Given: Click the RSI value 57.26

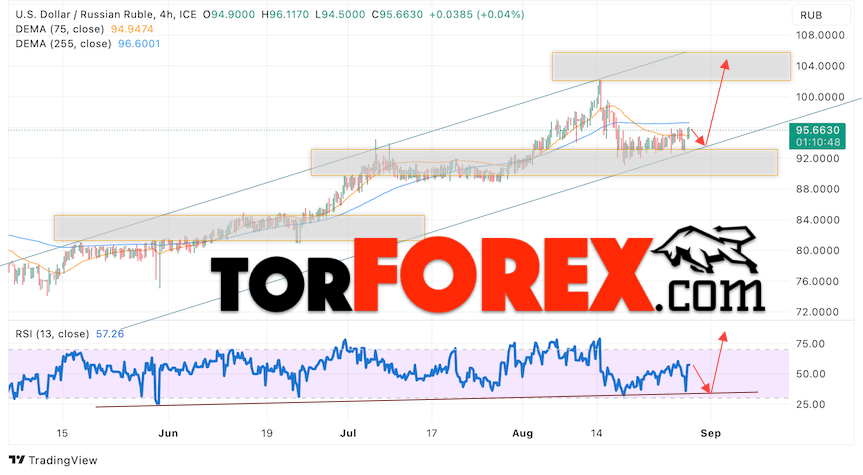Looking at the screenshot, I should pyautogui.click(x=110, y=334).
